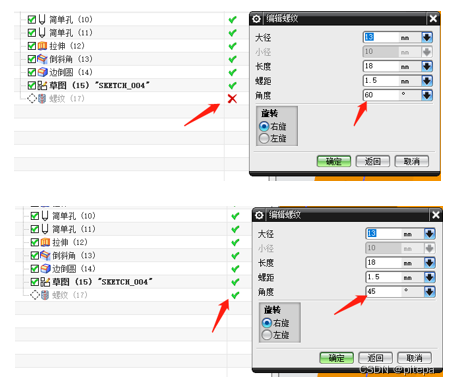Open 角度 dropdown arrow beside value 45

tap(430, 292)
